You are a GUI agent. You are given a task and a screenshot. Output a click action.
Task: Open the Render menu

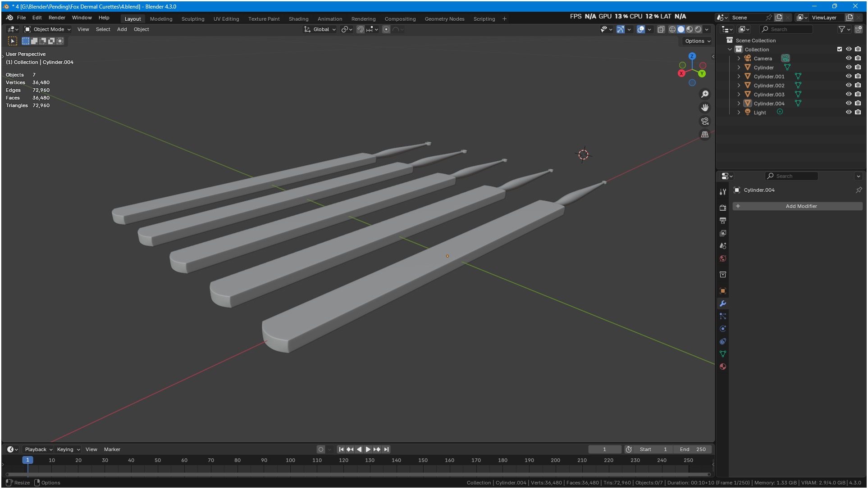point(57,18)
